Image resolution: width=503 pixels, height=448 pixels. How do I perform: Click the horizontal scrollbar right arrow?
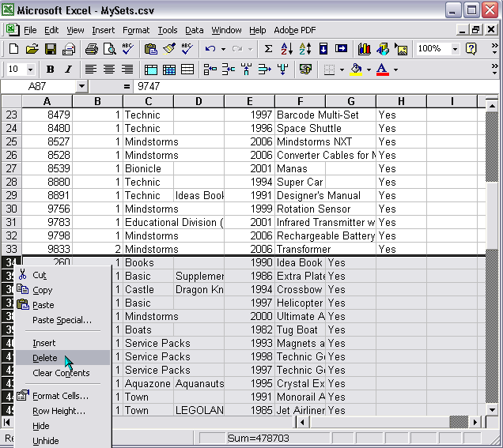point(475,422)
